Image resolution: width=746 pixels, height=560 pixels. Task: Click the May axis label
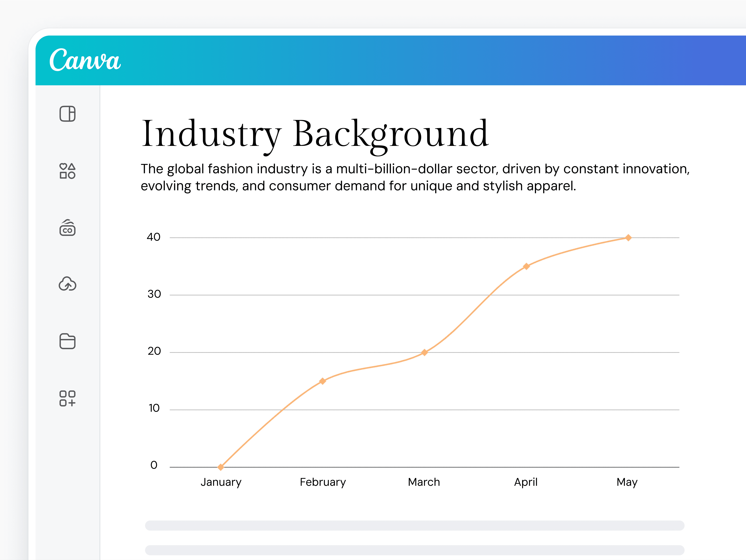(x=627, y=482)
